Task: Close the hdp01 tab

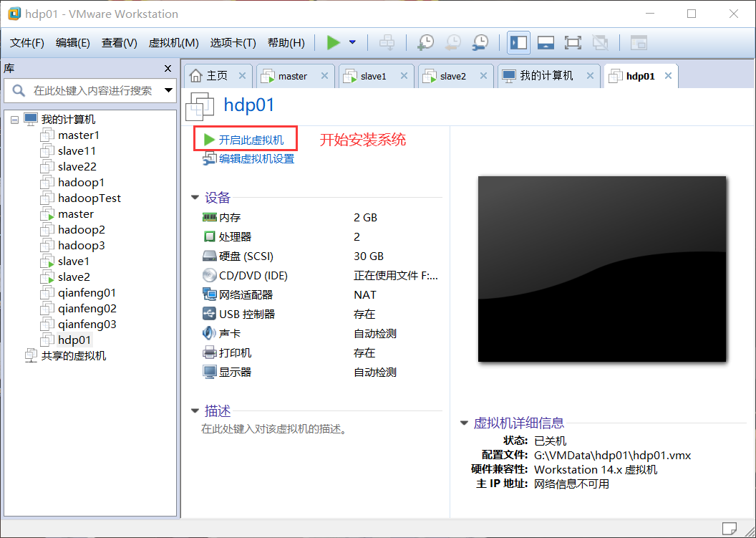Action: 668,76
